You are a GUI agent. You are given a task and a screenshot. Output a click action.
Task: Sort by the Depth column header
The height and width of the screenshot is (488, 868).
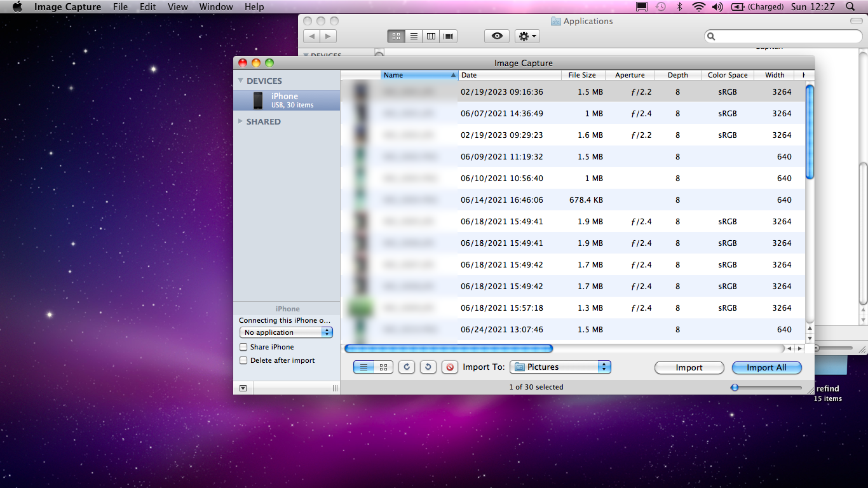tap(678, 75)
